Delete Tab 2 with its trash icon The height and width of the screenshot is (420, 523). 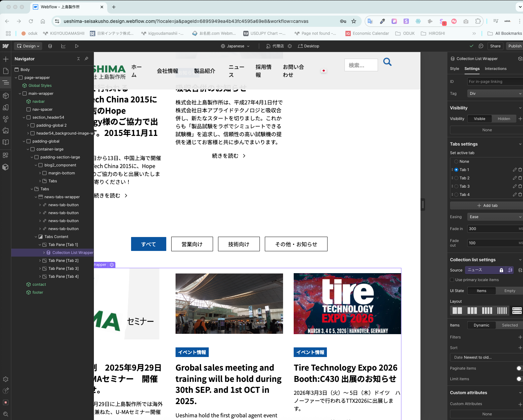520,178
